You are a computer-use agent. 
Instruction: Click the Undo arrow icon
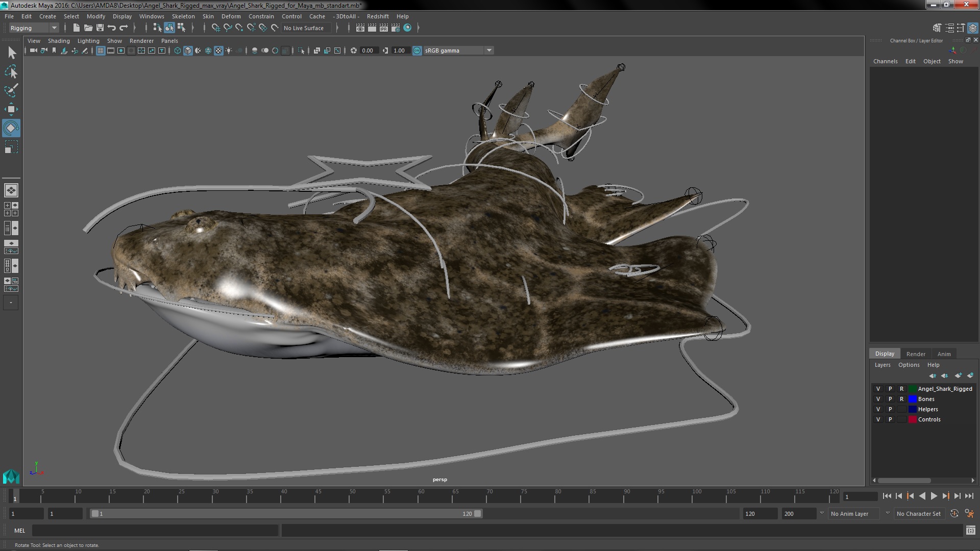tap(112, 28)
